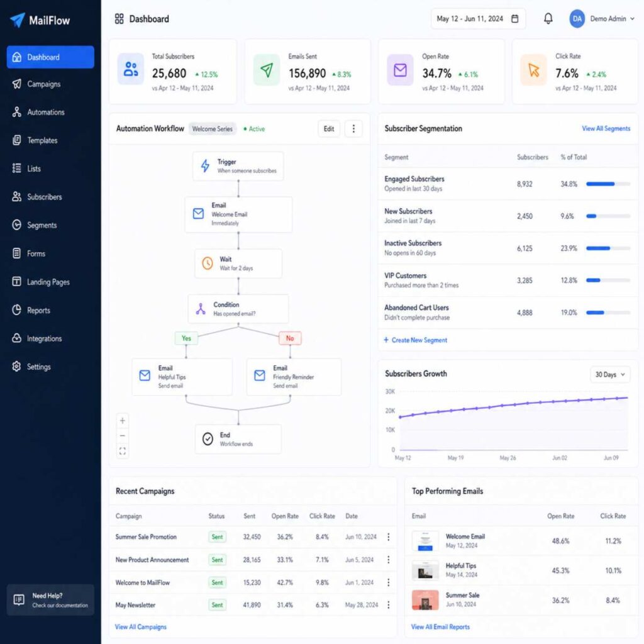Image resolution: width=644 pixels, height=644 pixels.
Task: Open Settings in sidebar
Action: [50, 367]
